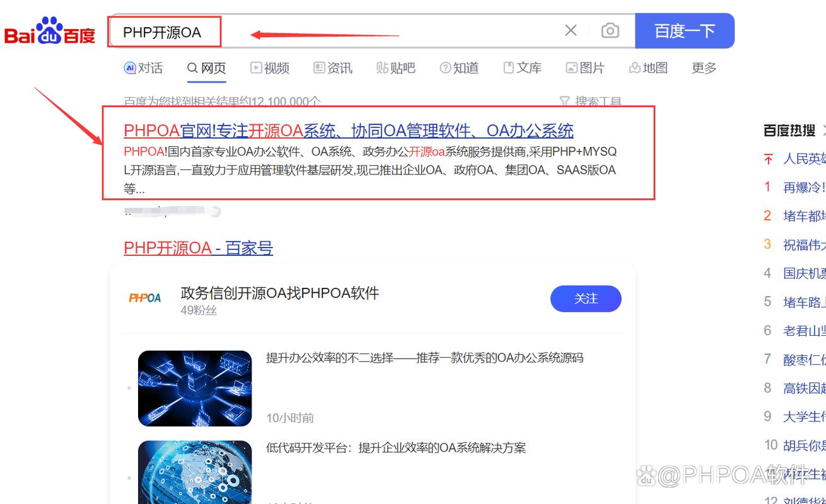Screen dimensions: 826x504
Task: Expand the 更多 menu
Action: pyautogui.click(x=704, y=68)
